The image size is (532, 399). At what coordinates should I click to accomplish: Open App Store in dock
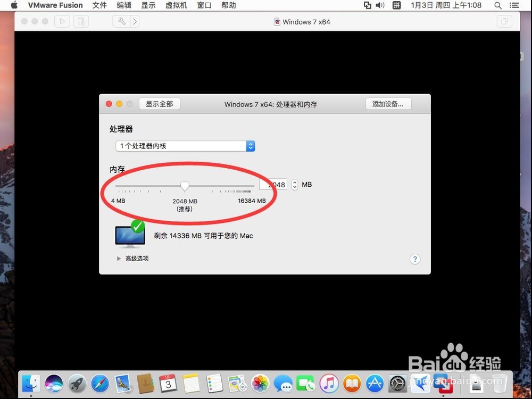[x=375, y=384]
